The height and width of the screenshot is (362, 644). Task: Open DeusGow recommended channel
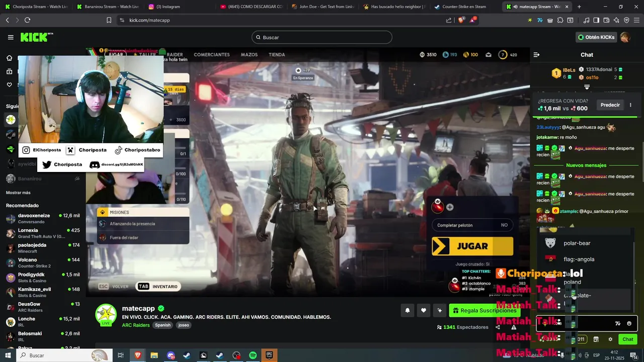(43, 307)
